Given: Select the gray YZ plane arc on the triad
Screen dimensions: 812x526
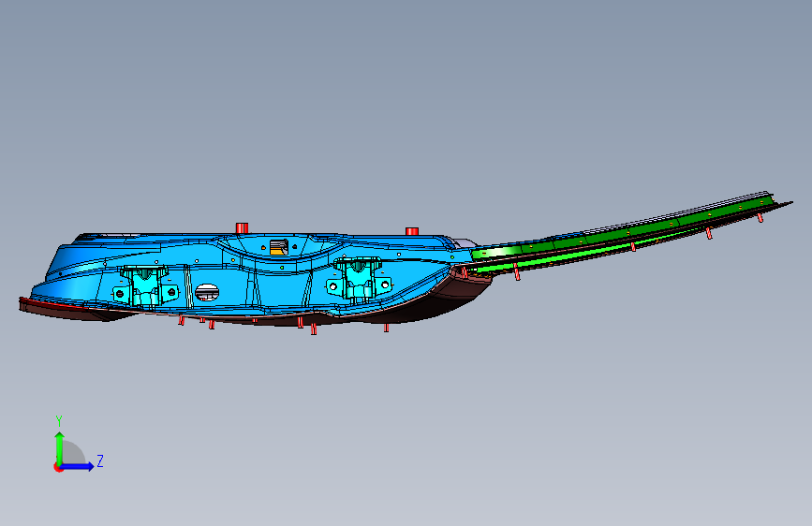Looking at the screenshot, I should pyautogui.click(x=74, y=453).
